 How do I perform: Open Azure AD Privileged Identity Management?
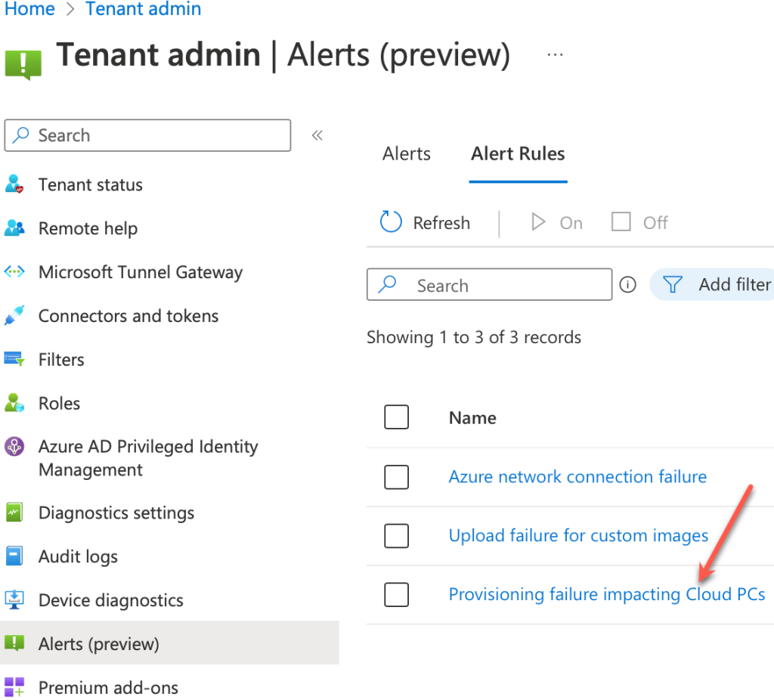148,458
